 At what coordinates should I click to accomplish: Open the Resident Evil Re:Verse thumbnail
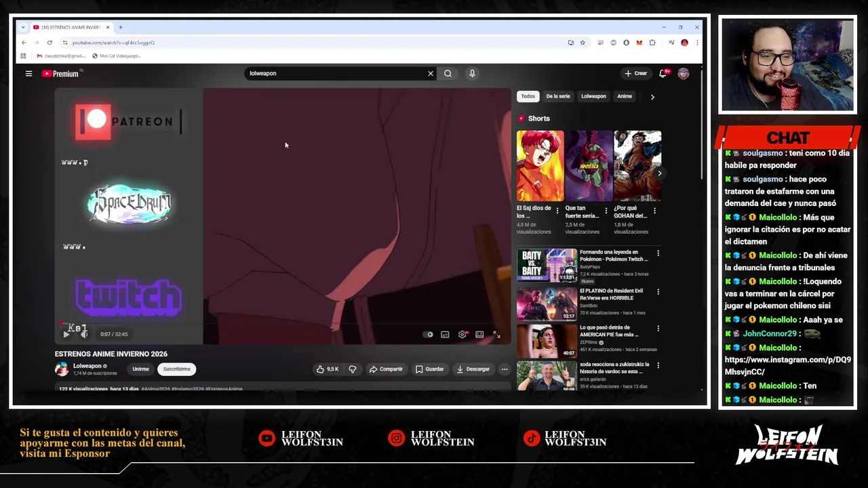pyautogui.click(x=547, y=304)
